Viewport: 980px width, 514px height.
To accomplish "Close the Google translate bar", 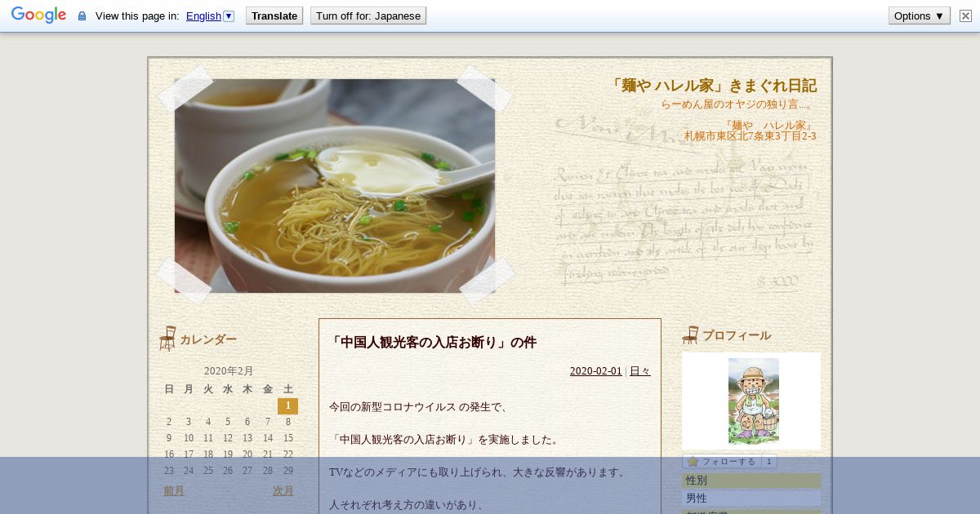I will pyautogui.click(x=965, y=16).
